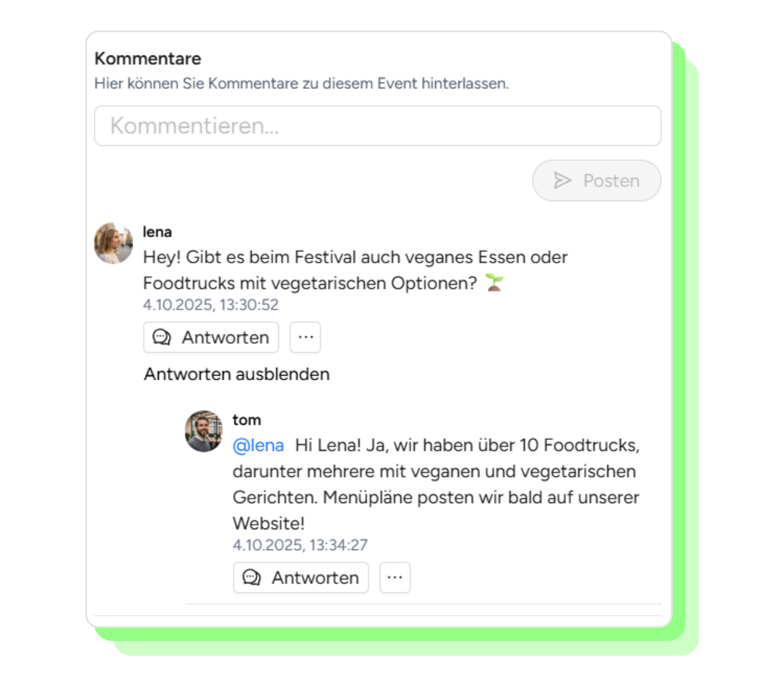Image resolution: width=784 pixels, height=686 pixels.
Task: Click the seedling emoji in lena's comment
Action: click(x=495, y=283)
